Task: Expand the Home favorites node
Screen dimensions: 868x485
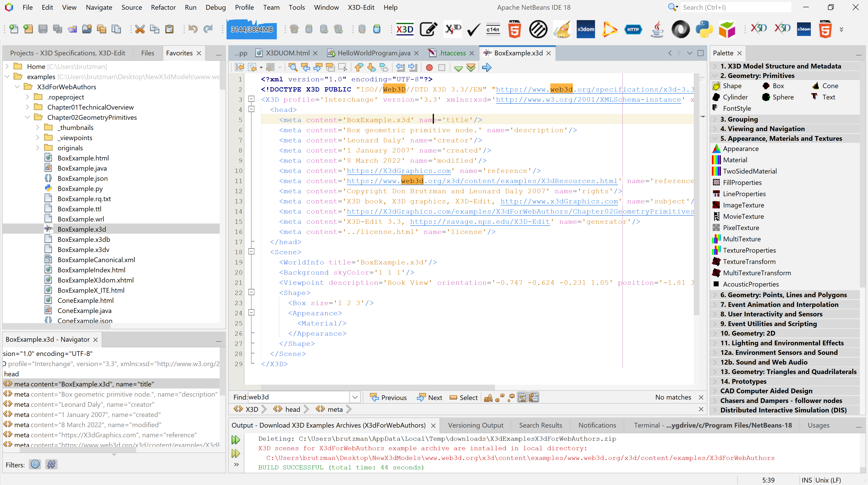Action: tap(7, 66)
